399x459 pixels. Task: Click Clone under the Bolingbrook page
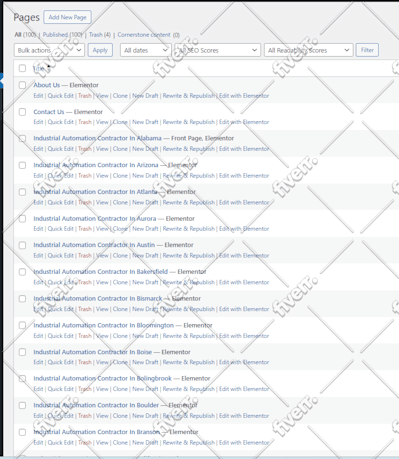120,389
